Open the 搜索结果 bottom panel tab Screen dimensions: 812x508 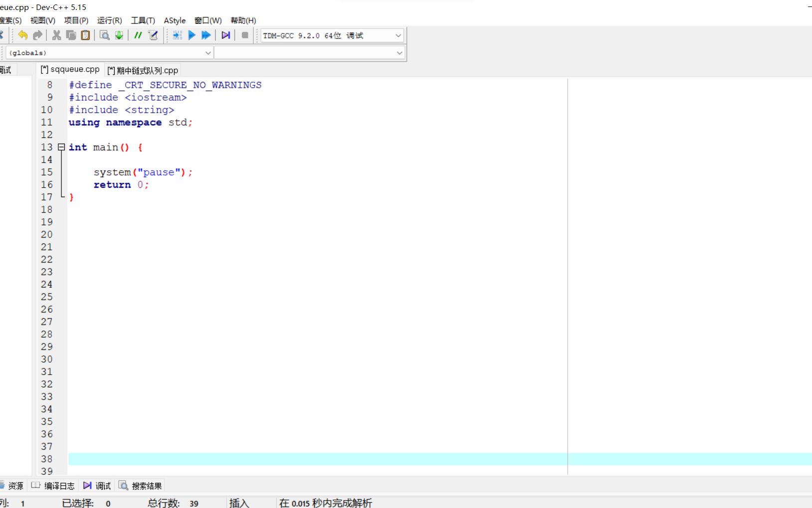141,486
